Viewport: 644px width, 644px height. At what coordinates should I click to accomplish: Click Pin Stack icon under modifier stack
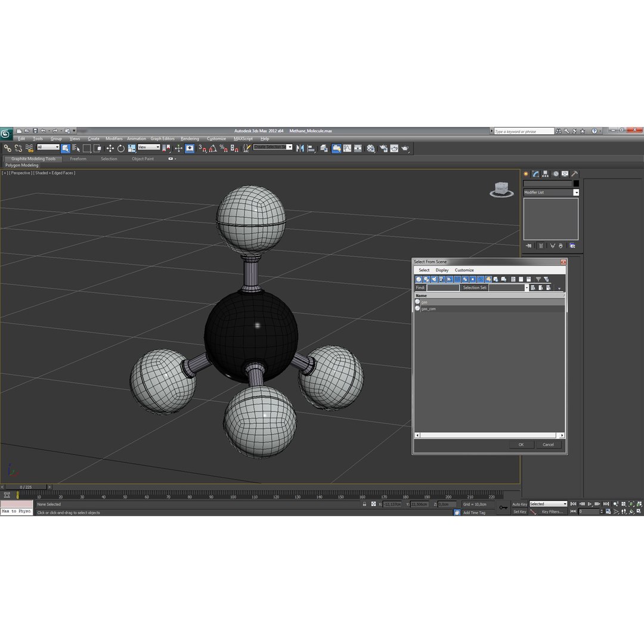click(528, 246)
